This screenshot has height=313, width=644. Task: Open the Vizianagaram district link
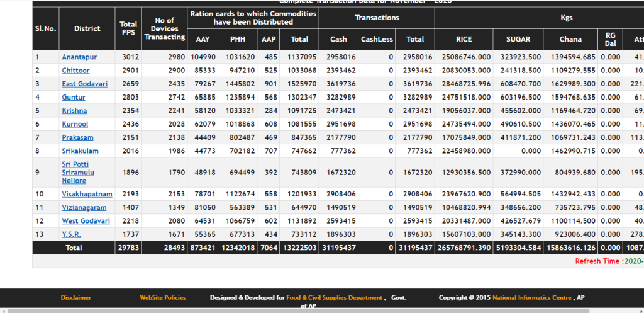point(84,208)
